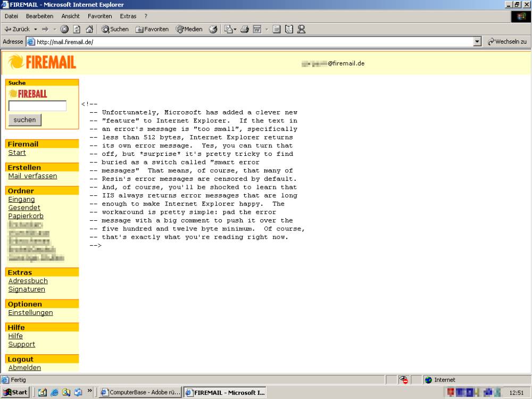Open the Extras menu
This screenshot has width=532, height=399.
(x=128, y=16)
